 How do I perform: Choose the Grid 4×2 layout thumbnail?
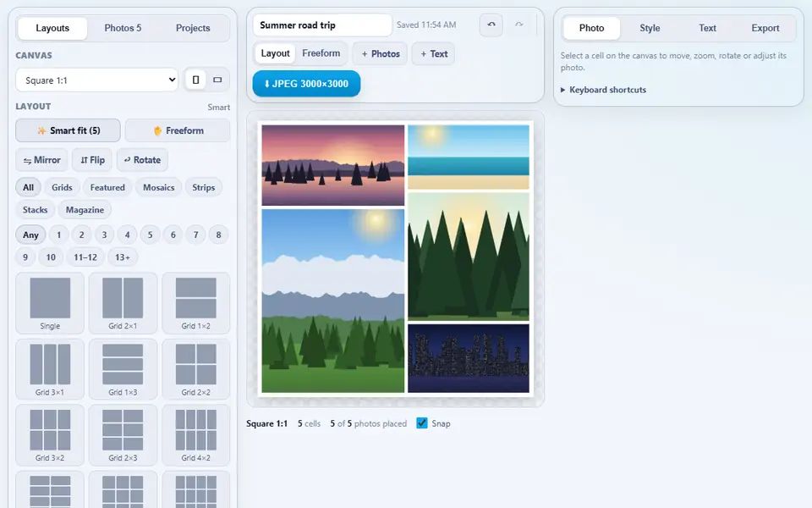[x=195, y=435]
